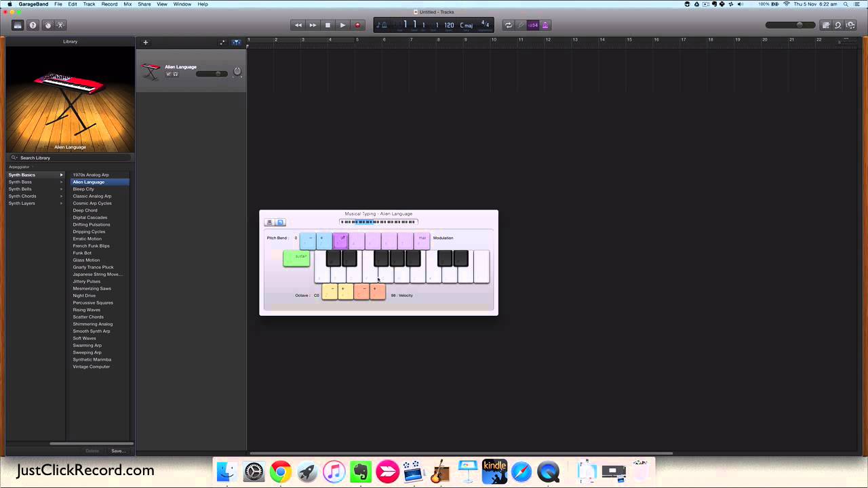
Task: Click the modulation max key
Action: 422,241
